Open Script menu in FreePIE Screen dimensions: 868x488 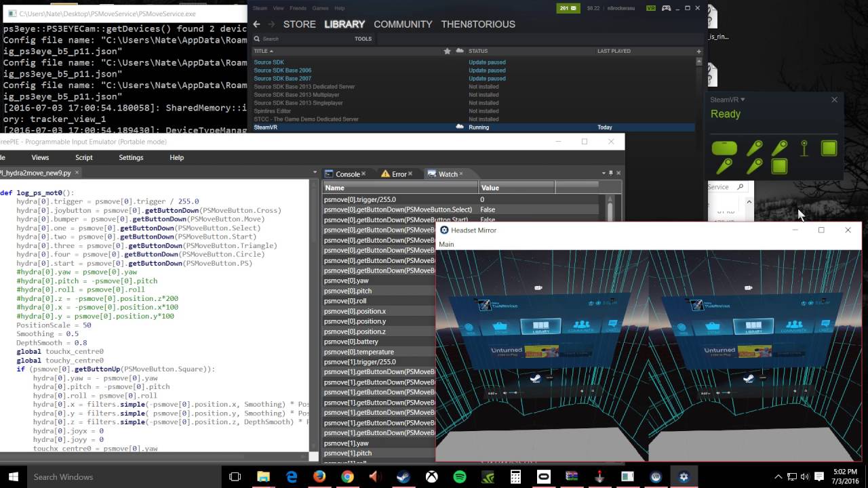click(84, 157)
